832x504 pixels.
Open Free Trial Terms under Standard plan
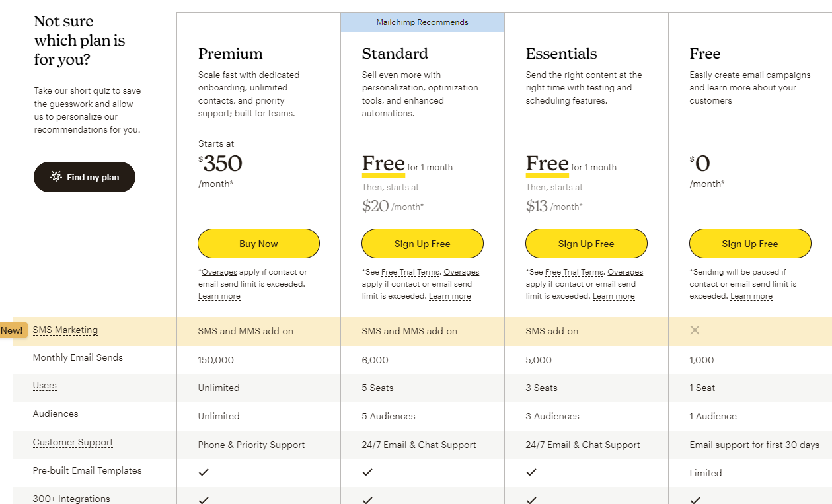410,272
